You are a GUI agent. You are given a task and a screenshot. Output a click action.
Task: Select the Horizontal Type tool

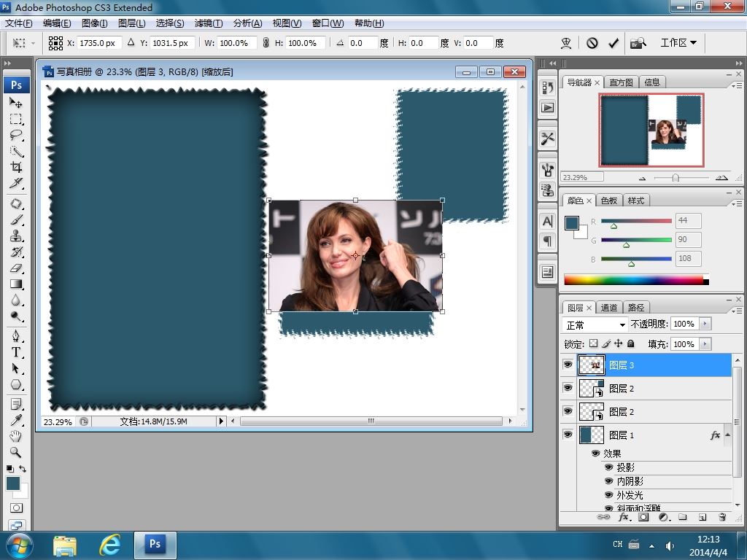pyautogui.click(x=16, y=352)
